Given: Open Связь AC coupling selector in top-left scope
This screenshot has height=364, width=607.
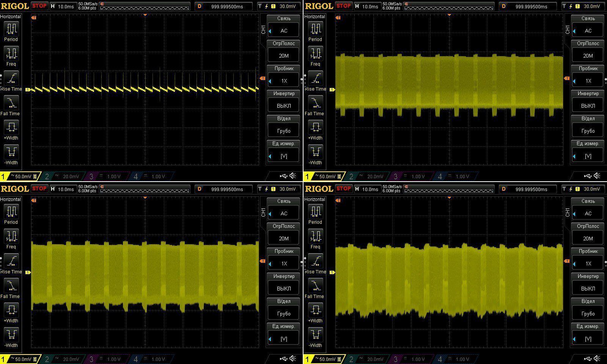Looking at the screenshot, I should (x=284, y=31).
